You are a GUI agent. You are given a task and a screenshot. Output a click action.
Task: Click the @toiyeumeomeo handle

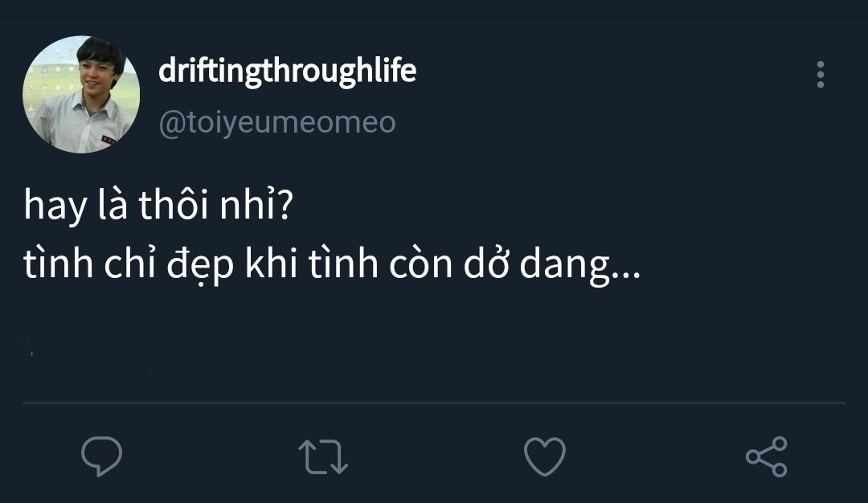tap(277, 123)
